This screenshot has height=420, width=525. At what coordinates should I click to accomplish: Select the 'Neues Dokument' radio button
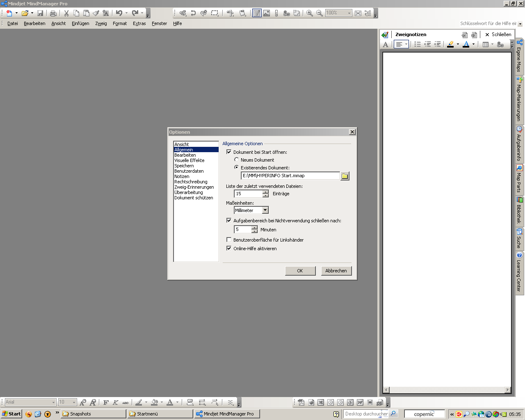point(236,160)
